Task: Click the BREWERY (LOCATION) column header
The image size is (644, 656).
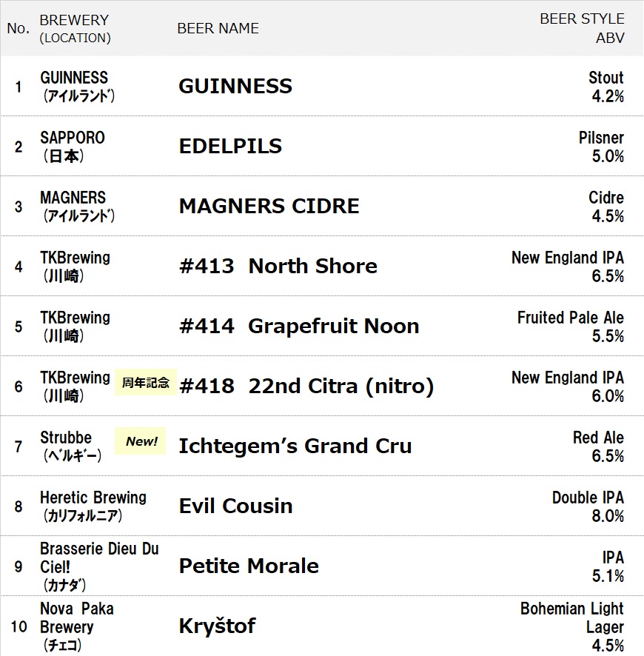Action: tap(75, 28)
